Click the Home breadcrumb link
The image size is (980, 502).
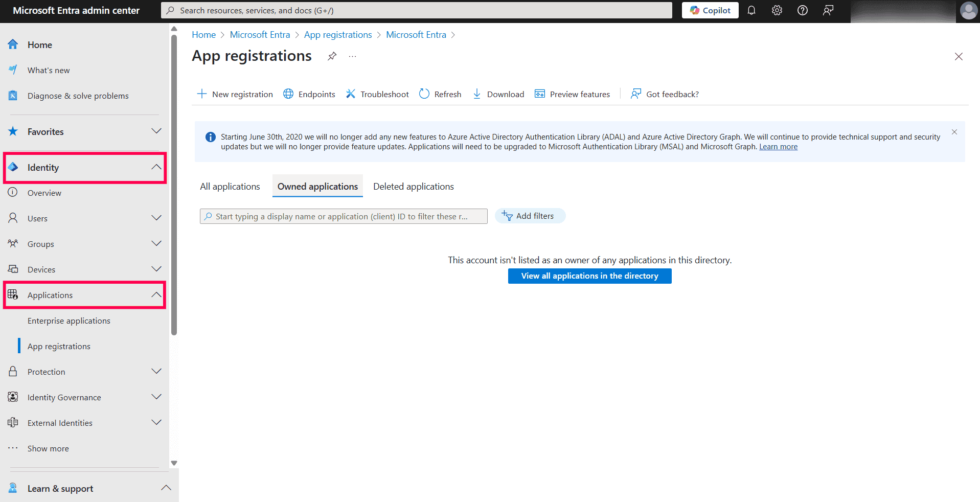(204, 35)
